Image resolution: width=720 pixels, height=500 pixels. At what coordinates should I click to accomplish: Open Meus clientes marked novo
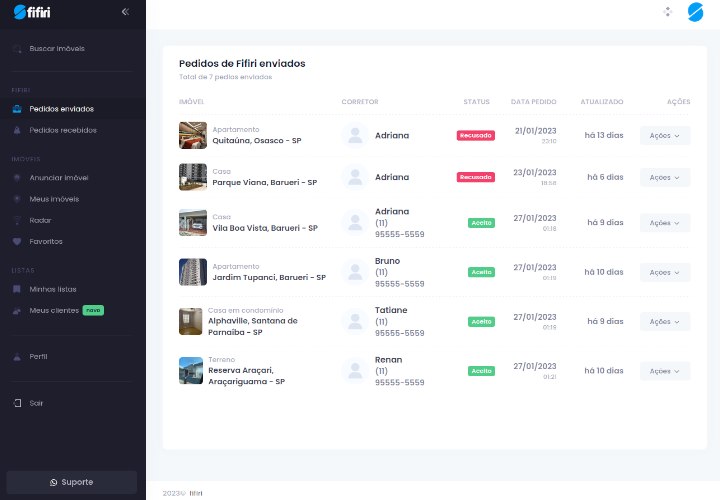click(52, 310)
